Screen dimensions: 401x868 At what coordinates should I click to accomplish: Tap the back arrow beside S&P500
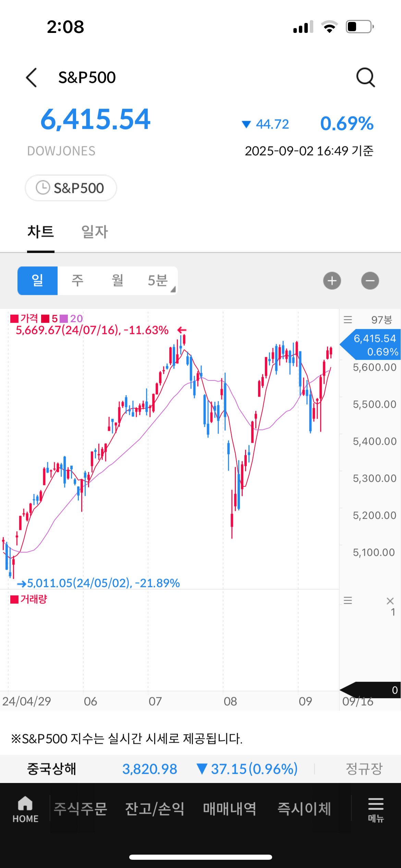tap(32, 77)
